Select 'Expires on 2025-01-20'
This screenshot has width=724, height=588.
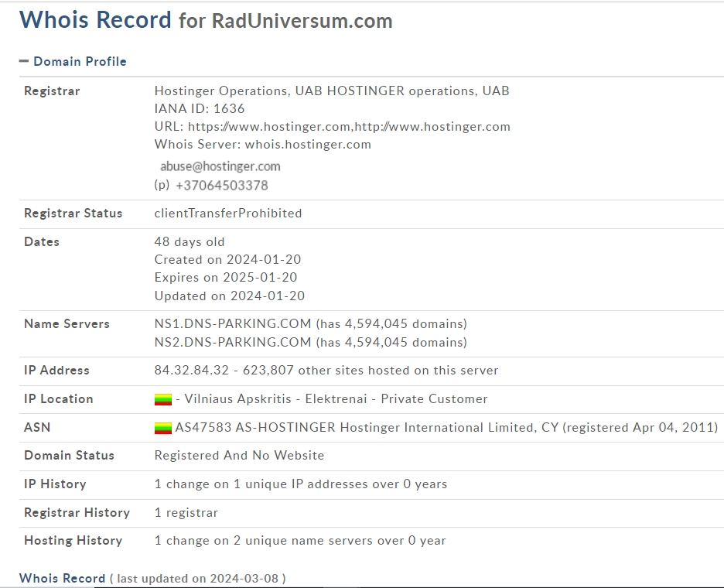tap(226, 278)
